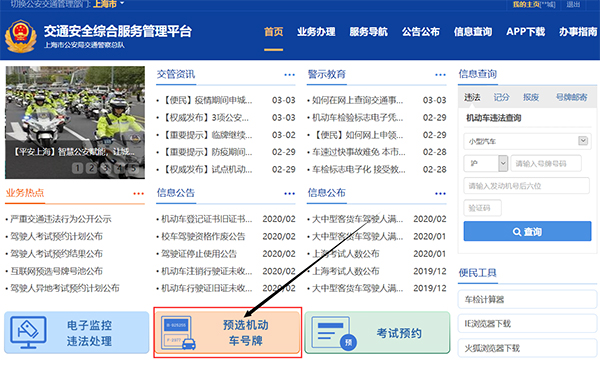This screenshot has height=368, width=600.
Task: Open more 信息公布 via the dots icon
Action: [x=440, y=194]
